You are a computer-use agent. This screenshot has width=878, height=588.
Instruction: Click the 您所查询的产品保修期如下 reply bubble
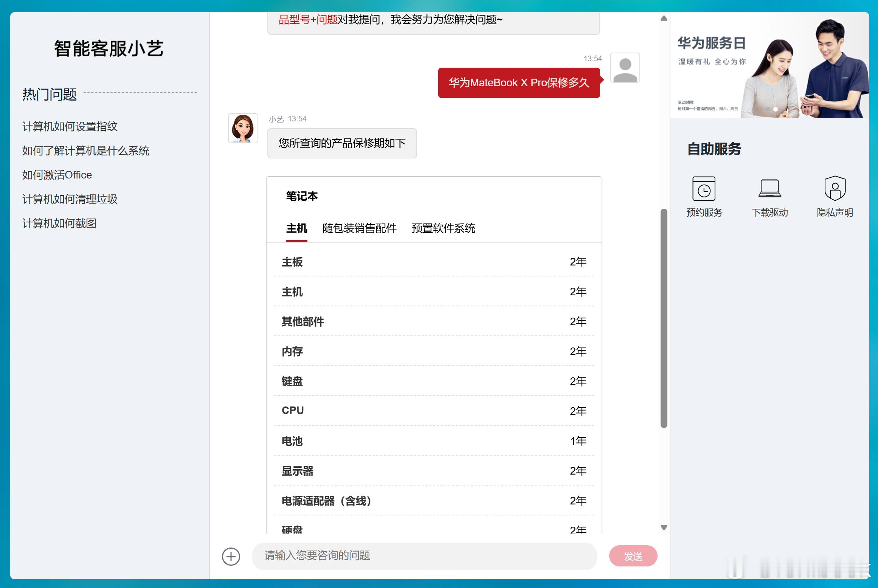coord(342,143)
